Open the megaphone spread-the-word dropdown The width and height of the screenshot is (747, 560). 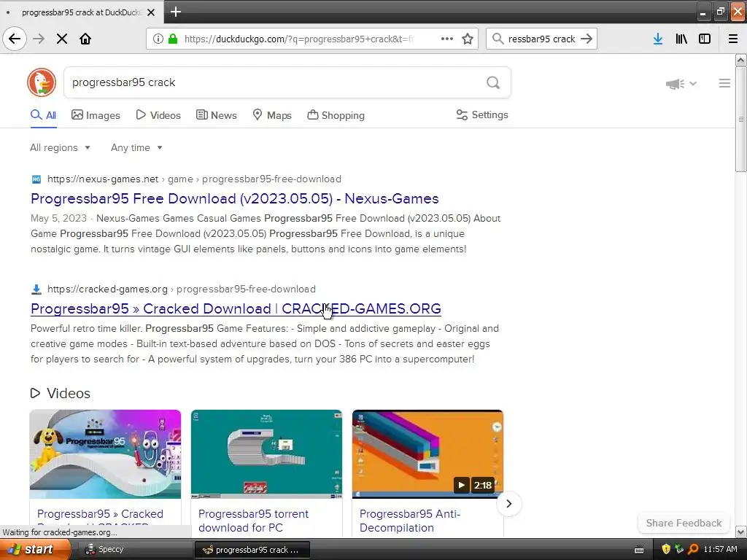tap(681, 84)
